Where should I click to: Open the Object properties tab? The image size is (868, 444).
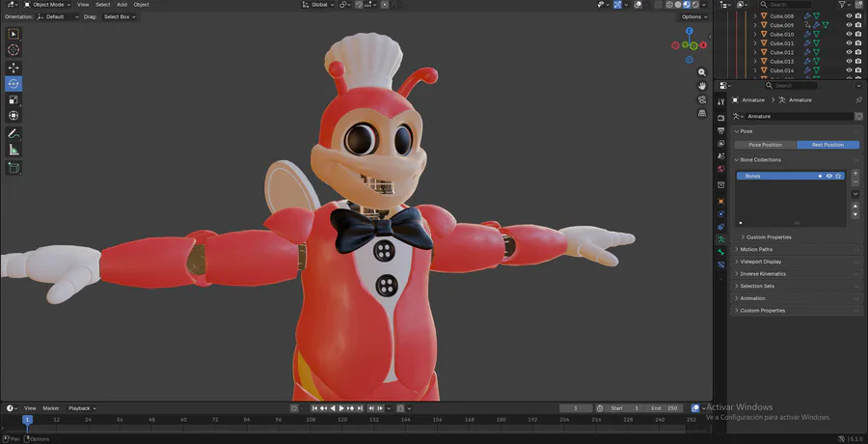[x=720, y=201]
